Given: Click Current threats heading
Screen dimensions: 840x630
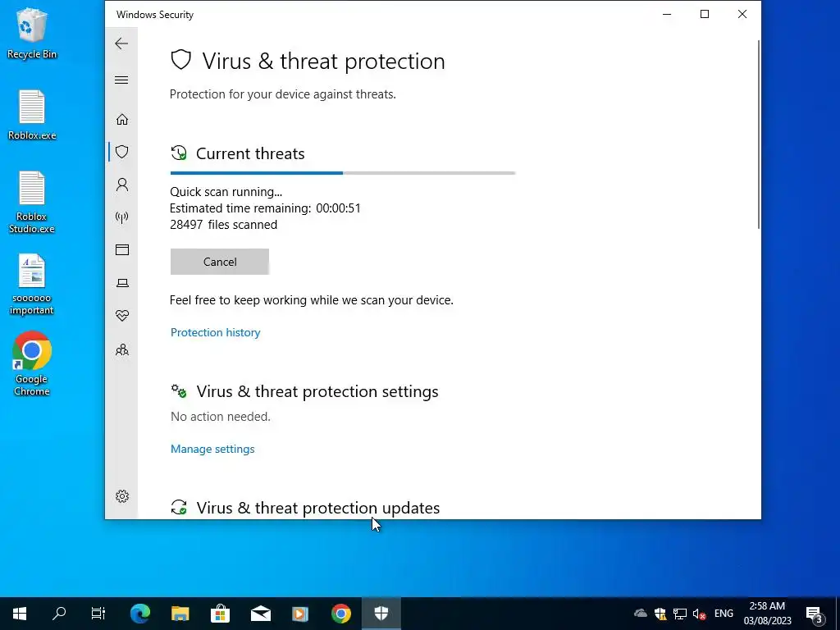Looking at the screenshot, I should [x=250, y=153].
